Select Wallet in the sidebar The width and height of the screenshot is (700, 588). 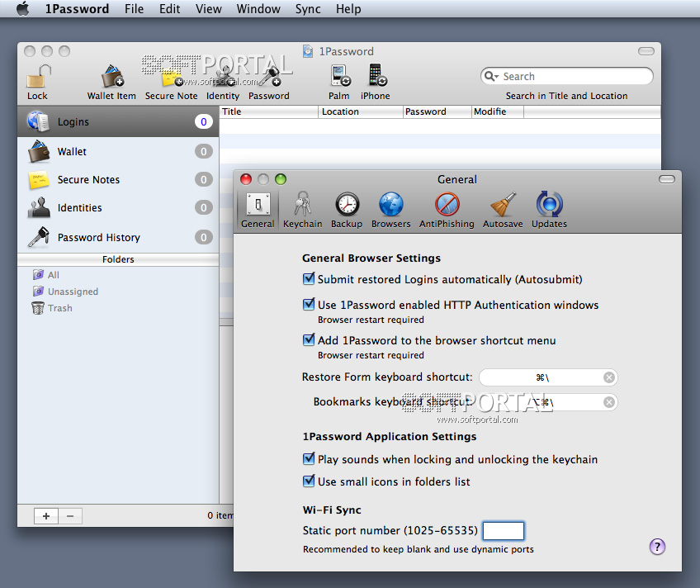(x=118, y=151)
